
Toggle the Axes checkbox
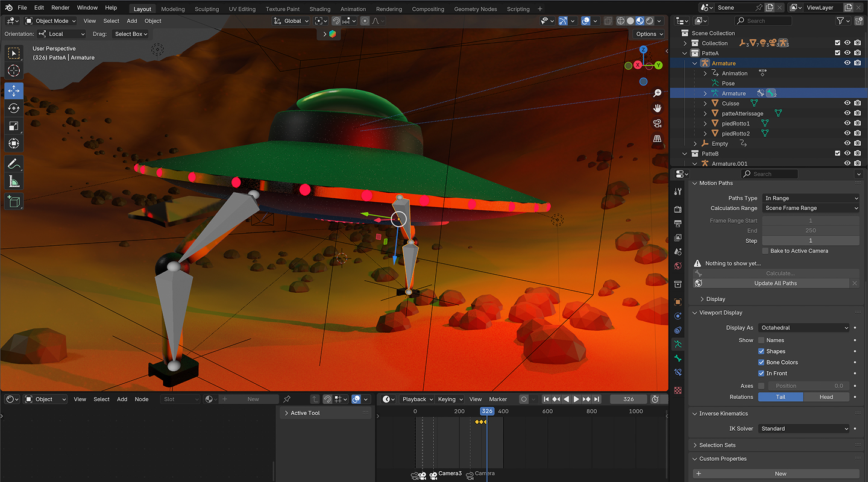pos(761,386)
